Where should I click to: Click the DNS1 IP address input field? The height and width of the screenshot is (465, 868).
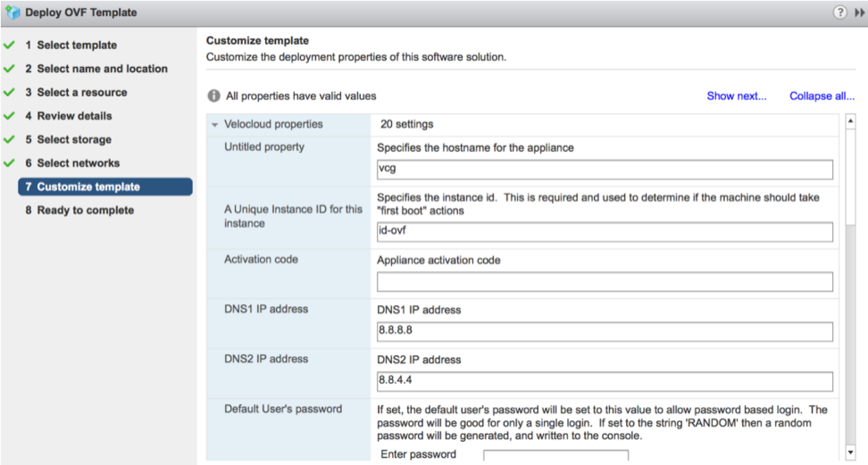click(605, 332)
